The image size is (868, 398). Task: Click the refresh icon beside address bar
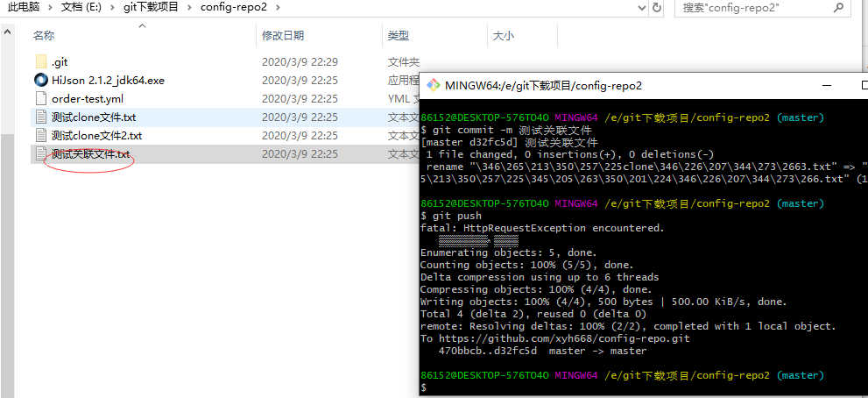pyautogui.click(x=657, y=8)
